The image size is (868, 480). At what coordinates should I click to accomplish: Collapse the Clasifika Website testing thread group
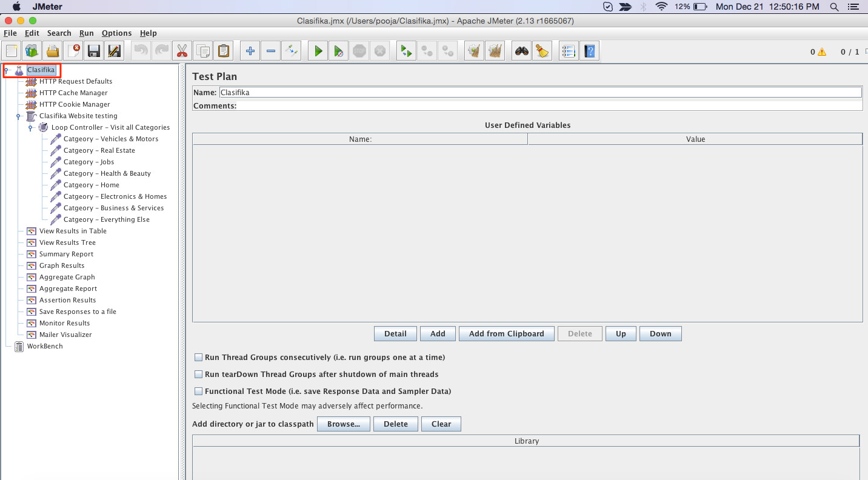click(x=19, y=116)
